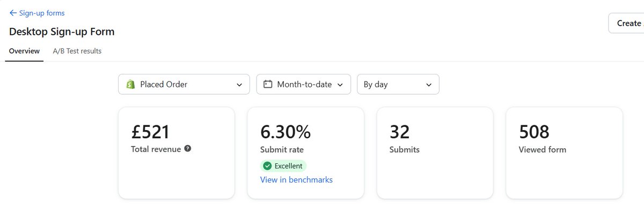Click the Shopify bag icon
The height and width of the screenshot is (204, 644).
pos(130,84)
